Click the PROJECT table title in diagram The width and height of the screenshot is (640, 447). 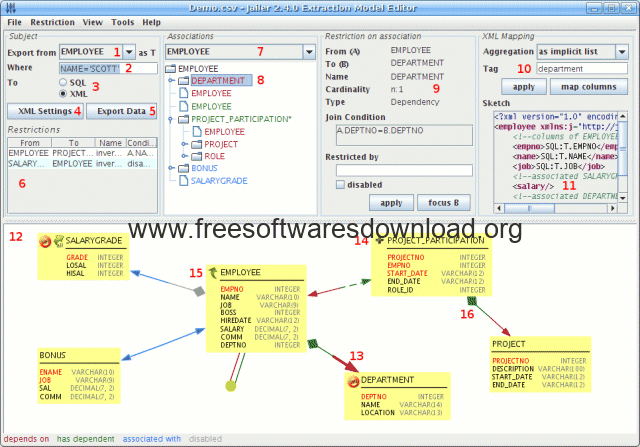pos(508,344)
